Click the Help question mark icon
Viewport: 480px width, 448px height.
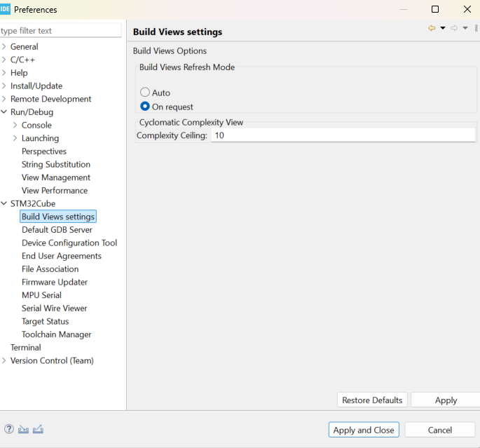[10, 429]
